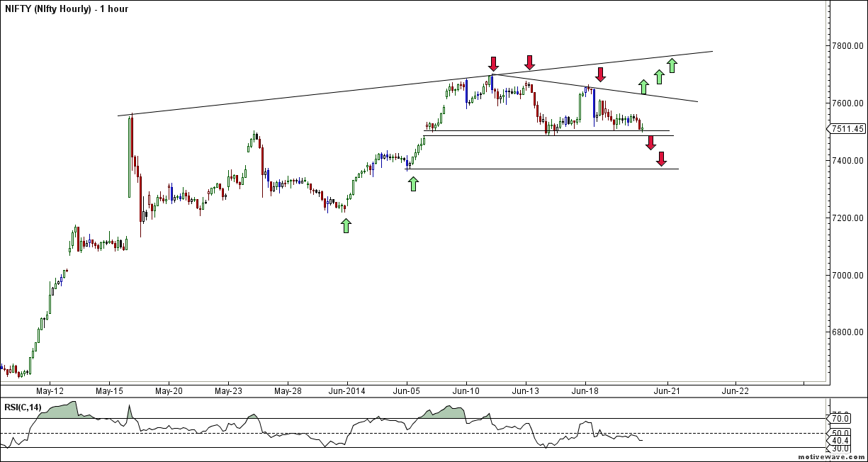This screenshot has width=868, height=462.
Task: Select the red down arrow above the Jun-13 candles
Action: [529, 62]
